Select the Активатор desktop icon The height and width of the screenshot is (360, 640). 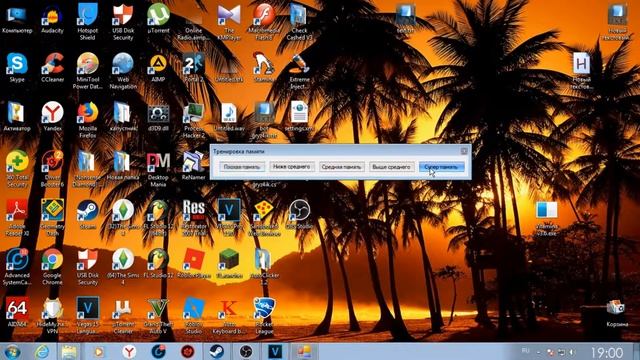point(17,117)
